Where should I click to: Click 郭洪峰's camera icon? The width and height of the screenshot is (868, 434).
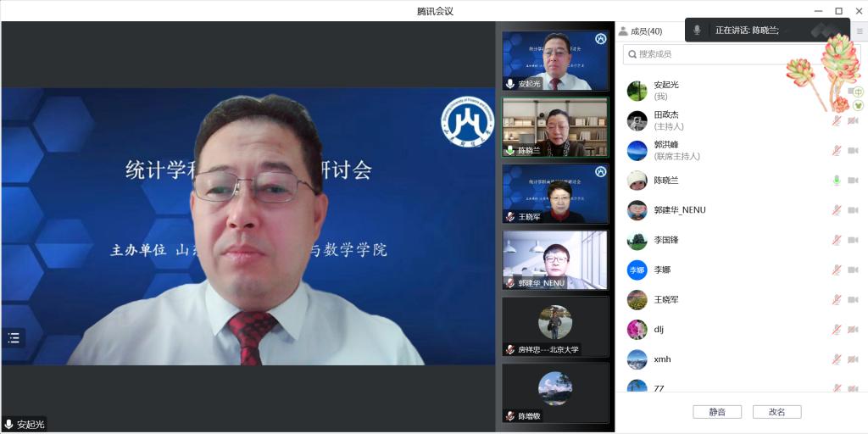853,151
